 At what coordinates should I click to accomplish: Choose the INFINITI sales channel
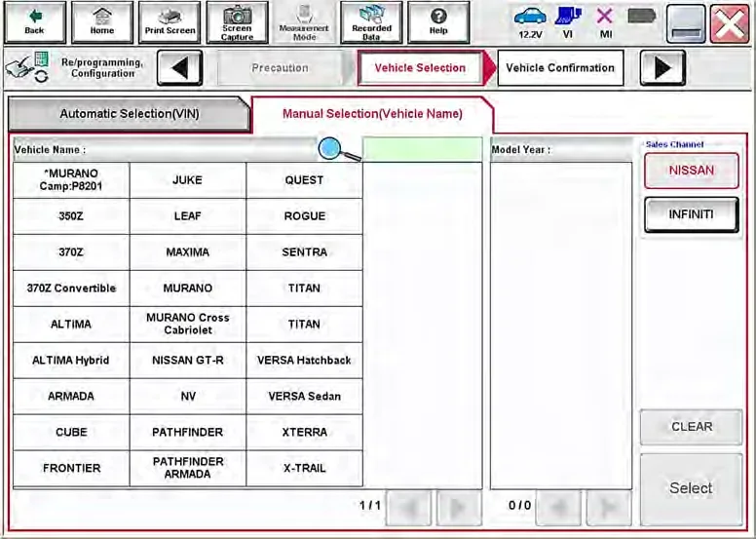coord(692,214)
